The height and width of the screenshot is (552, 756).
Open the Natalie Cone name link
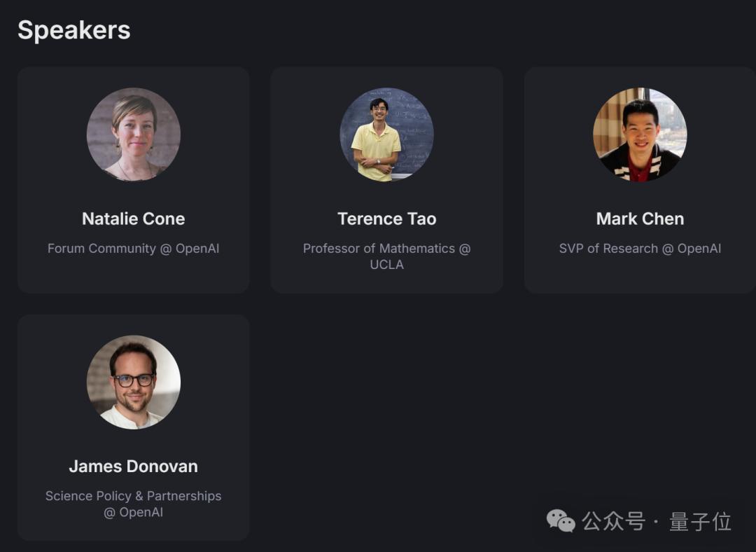pos(133,219)
